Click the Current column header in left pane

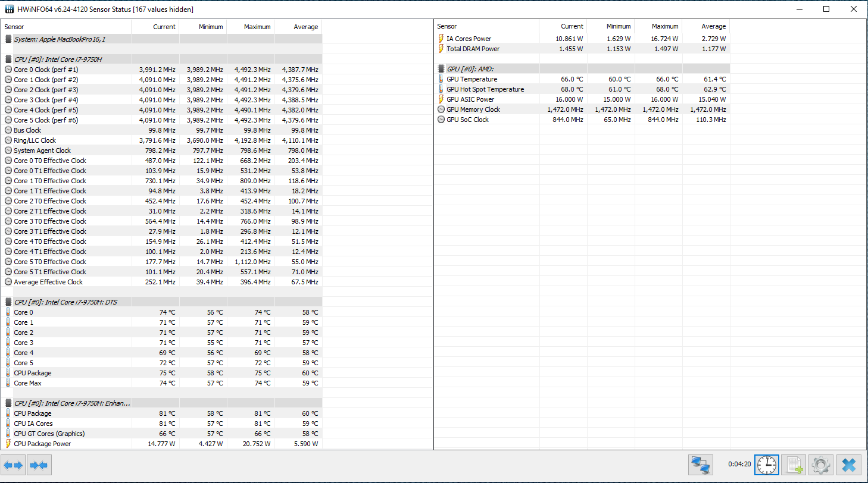pos(155,27)
